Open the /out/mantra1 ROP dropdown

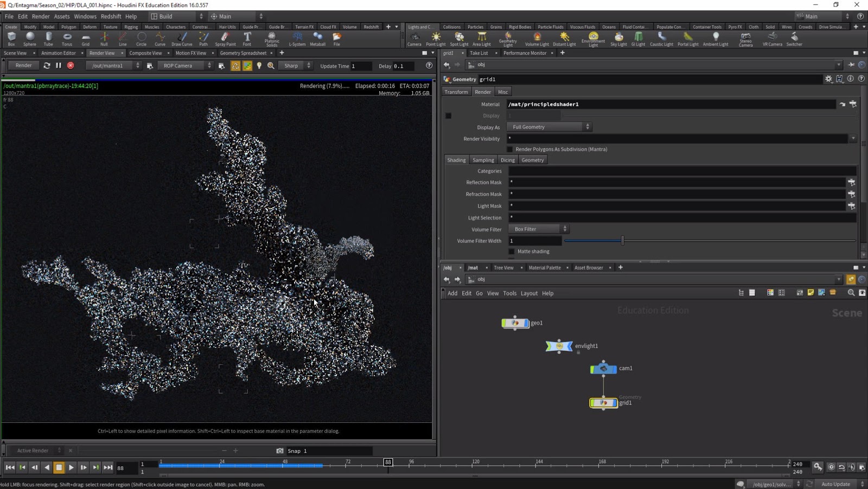click(x=113, y=66)
